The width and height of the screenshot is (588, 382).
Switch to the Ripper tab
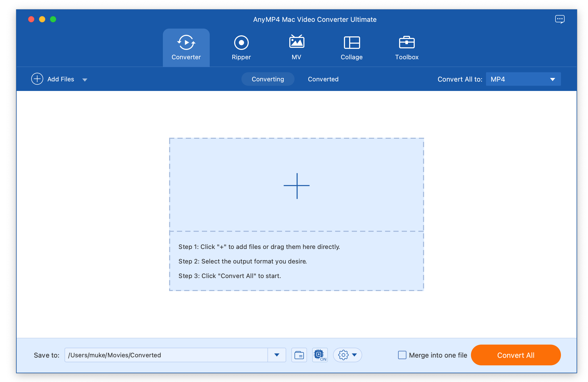pyautogui.click(x=241, y=48)
